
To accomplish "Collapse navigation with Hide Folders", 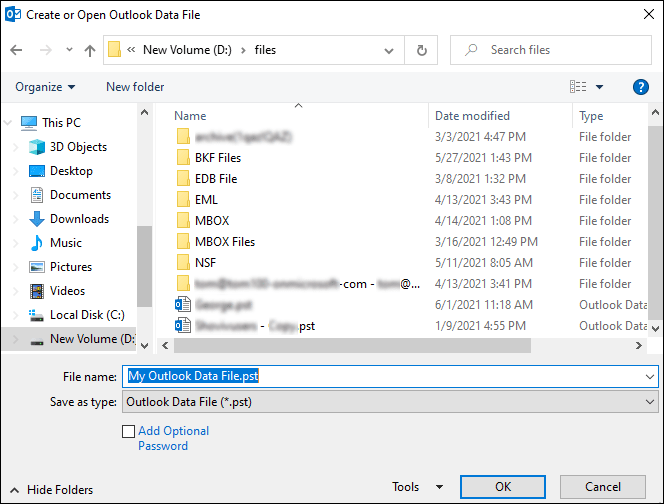I will [x=51, y=490].
